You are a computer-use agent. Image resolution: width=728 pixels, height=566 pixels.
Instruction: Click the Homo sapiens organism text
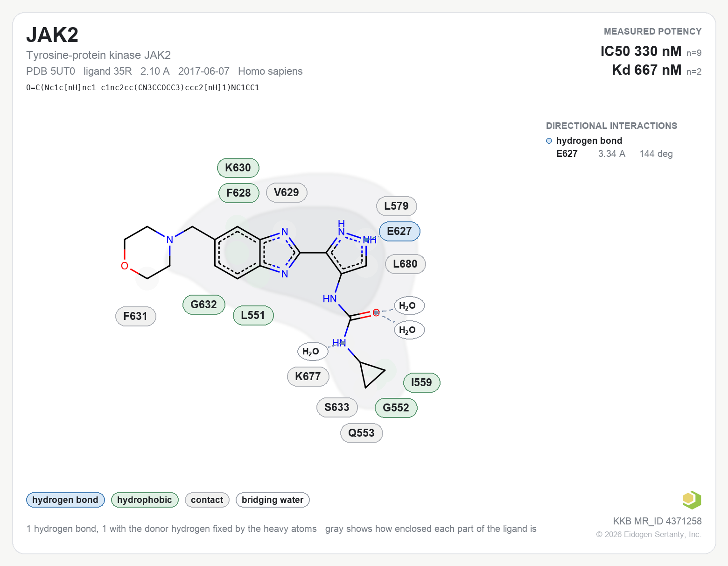270,71
